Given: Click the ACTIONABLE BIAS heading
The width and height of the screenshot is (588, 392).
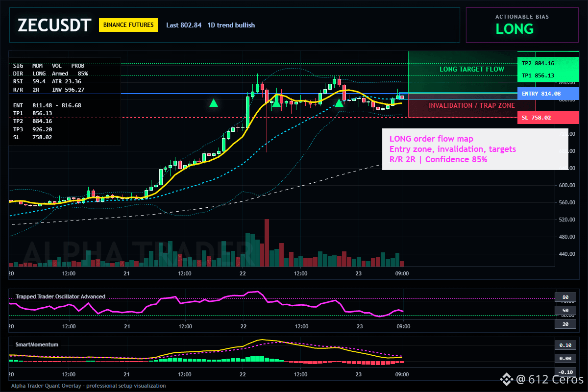Looking at the screenshot, I should (522, 17).
